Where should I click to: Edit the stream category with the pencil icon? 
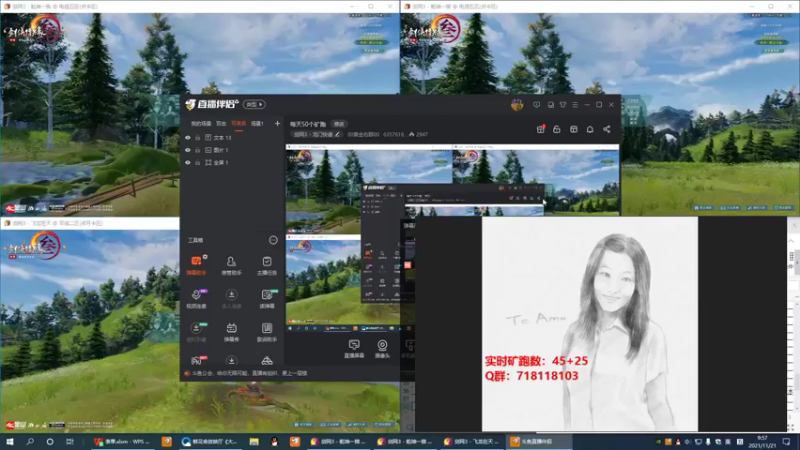coord(337,134)
